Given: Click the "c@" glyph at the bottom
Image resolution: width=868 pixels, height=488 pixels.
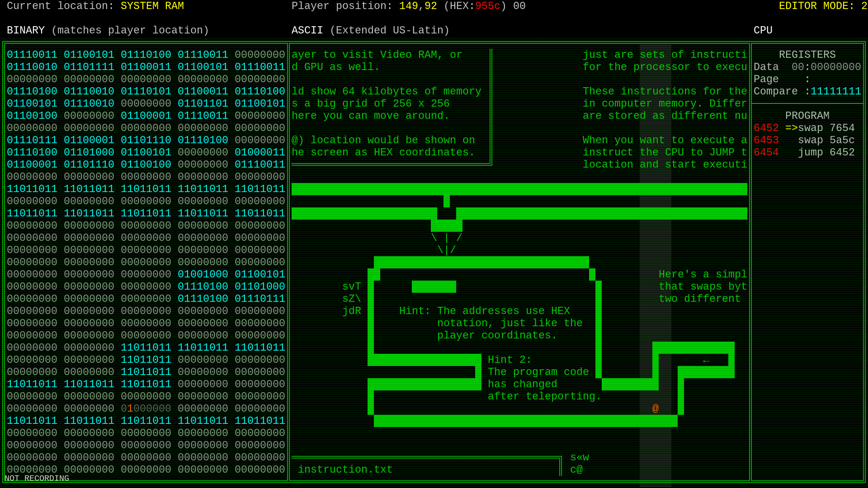Looking at the screenshot, I should tap(576, 469).
